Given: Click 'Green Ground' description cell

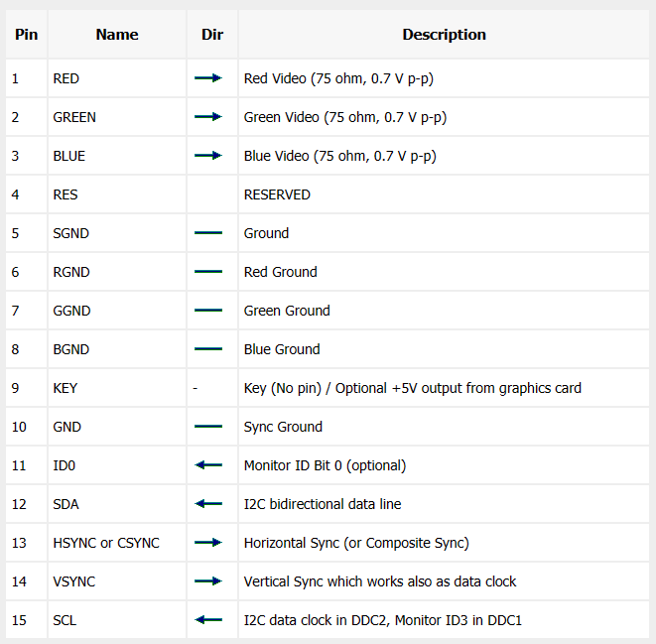Looking at the screenshot, I should tap(444, 311).
